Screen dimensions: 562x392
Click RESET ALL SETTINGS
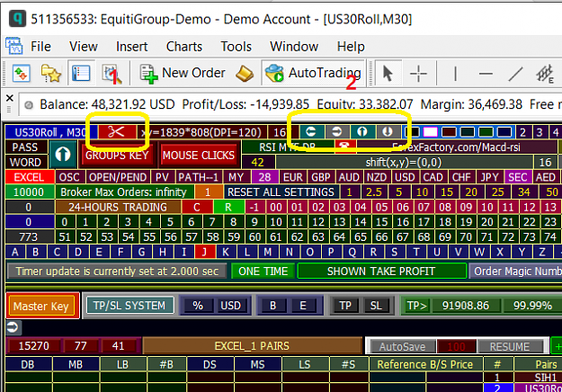(281, 192)
